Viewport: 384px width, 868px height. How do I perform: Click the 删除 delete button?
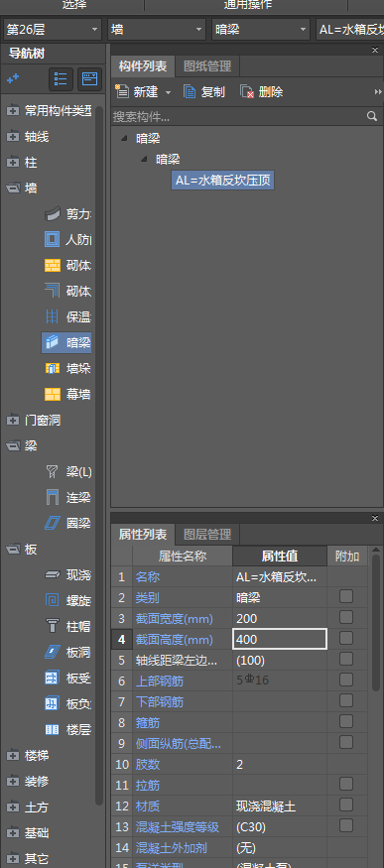pyautogui.click(x=262, y=92)
